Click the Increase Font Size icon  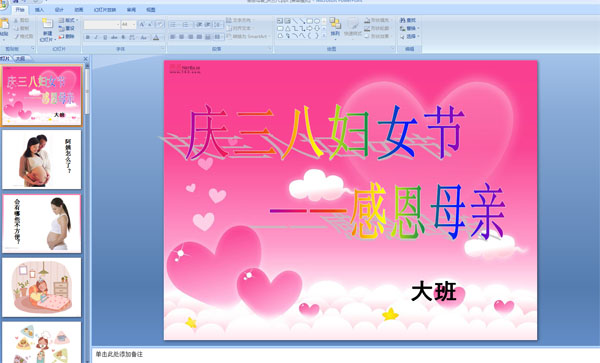(142, 24)
